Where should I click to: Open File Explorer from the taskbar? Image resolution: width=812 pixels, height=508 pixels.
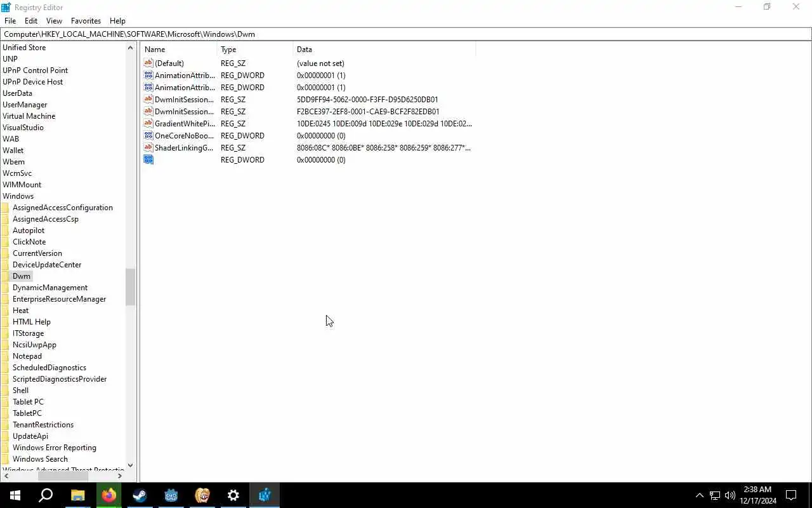click(77, 495)
